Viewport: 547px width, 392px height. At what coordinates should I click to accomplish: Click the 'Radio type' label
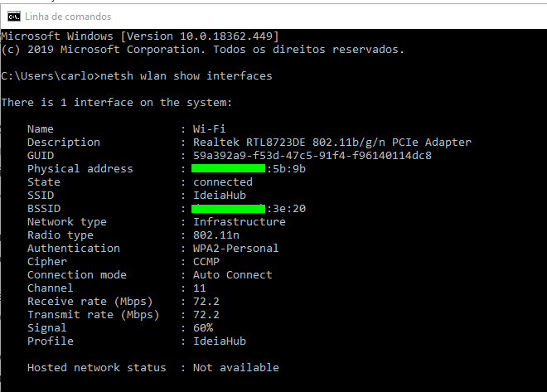(x=61, y=235)
